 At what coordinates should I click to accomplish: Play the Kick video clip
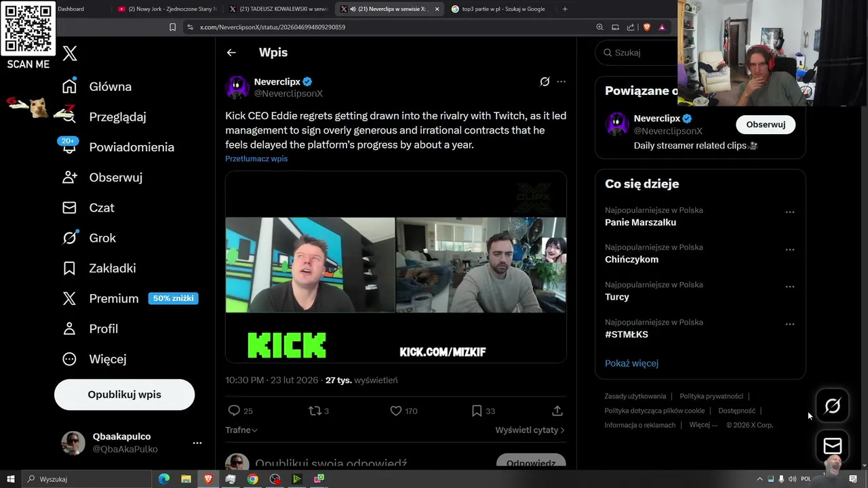coord(395,266)
